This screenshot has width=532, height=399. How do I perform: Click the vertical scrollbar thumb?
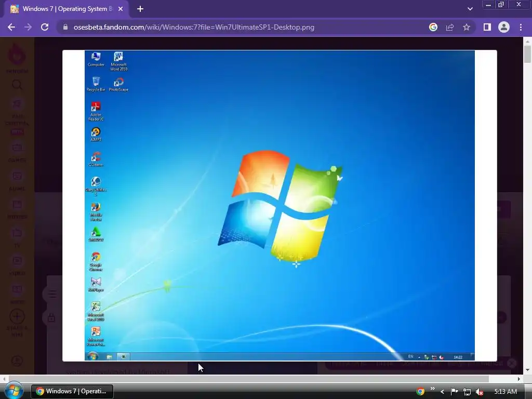tap(527, 54)
